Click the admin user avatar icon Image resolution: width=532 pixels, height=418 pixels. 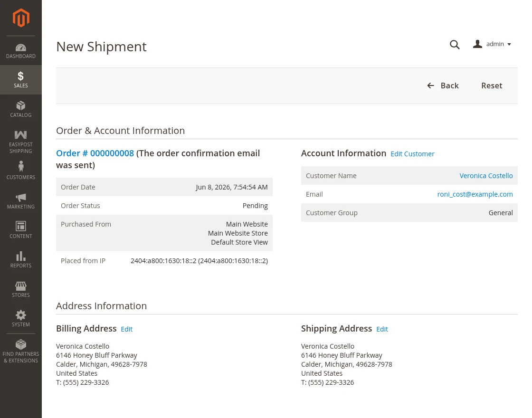(477, 44)
